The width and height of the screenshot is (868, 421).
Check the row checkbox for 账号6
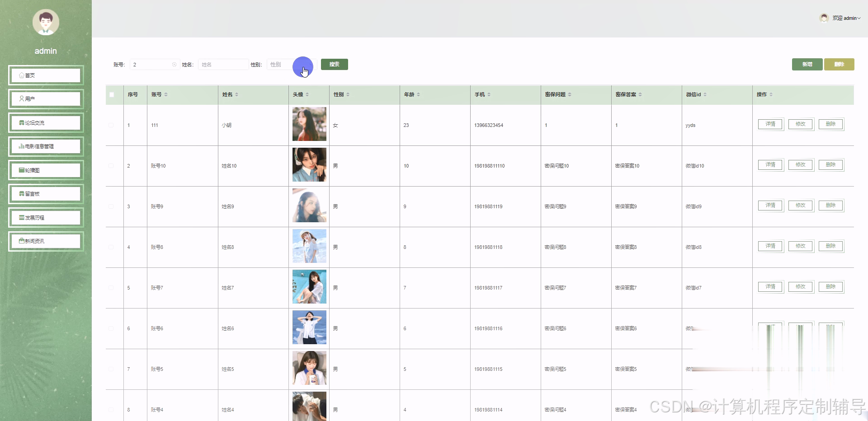(x=111, y=328)
